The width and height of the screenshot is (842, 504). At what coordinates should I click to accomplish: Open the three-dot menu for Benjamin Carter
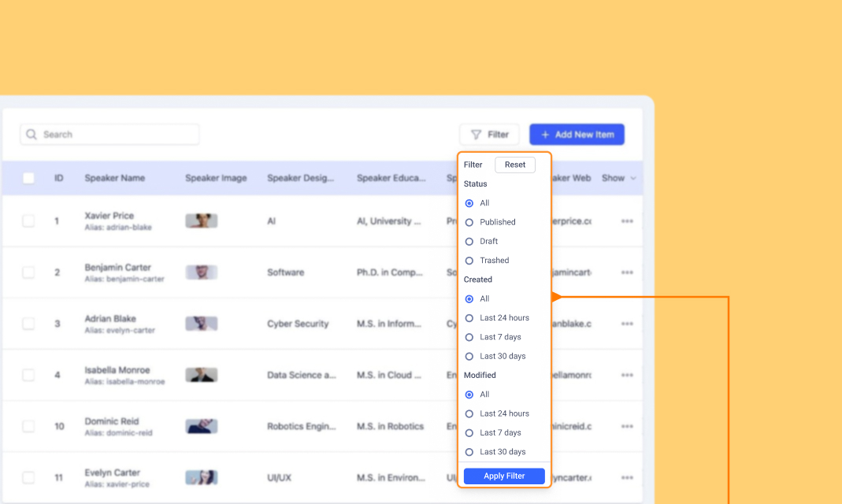pyautogui.click(x=627, y=272)
